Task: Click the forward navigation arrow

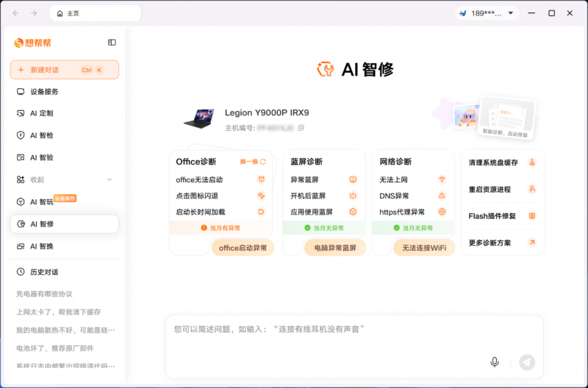Action: (x=34, y=13)
